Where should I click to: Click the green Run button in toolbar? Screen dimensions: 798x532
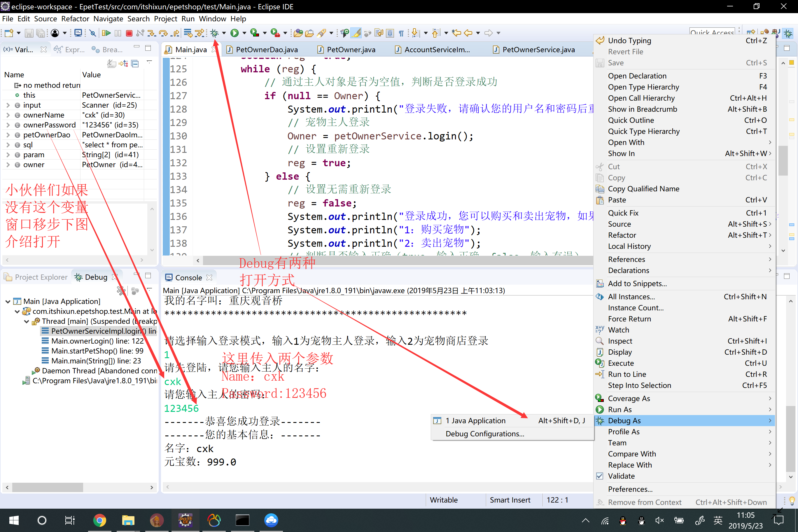234,33
